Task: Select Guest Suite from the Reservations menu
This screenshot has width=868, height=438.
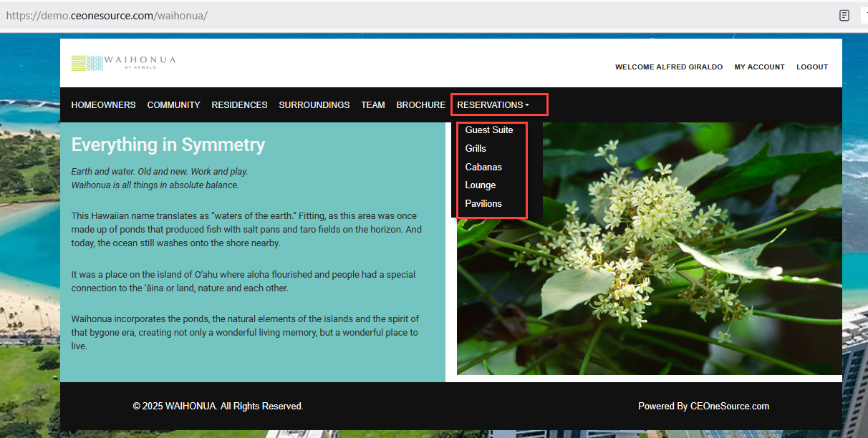Action: (489, 130)
